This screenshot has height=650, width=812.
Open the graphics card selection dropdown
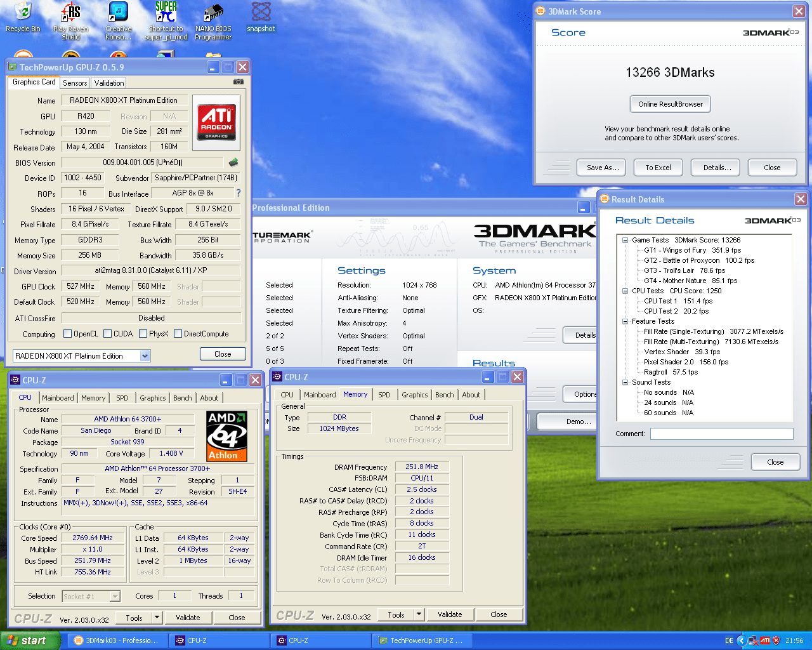click(145, 356)
